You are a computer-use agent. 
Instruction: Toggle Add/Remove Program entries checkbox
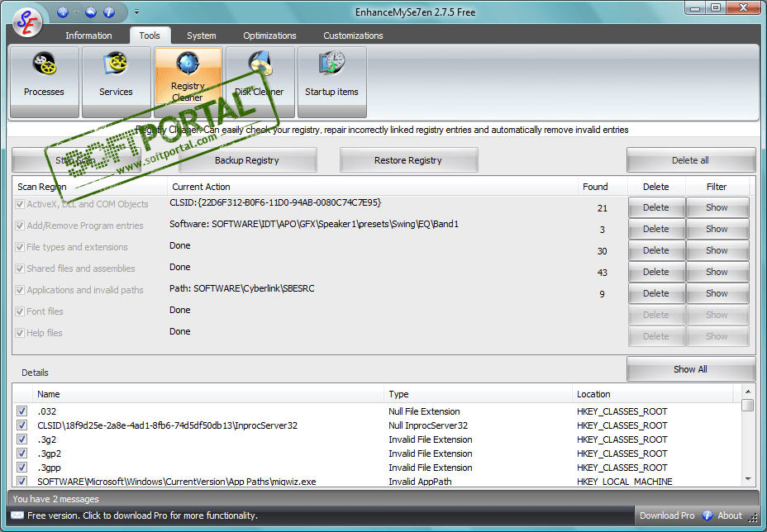click(x=20, y=226)
